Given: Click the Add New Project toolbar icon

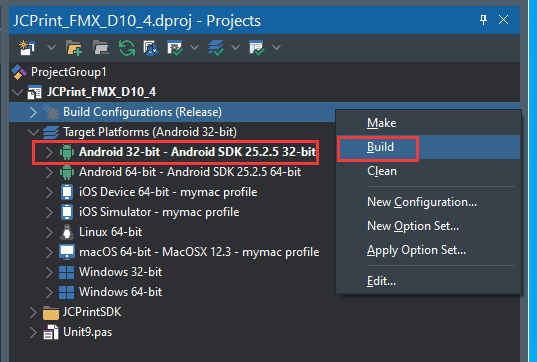Looking at the screenshot, I should pos(27,47).
